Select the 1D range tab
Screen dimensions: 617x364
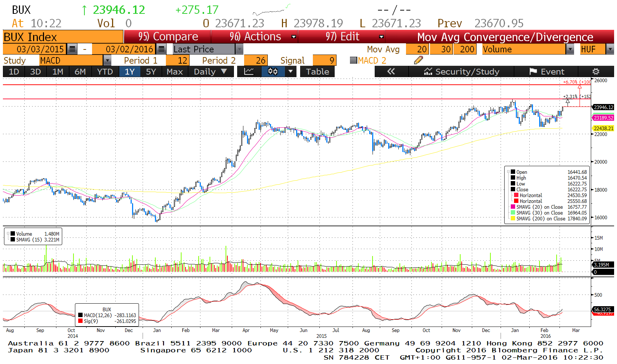[14, 72]
